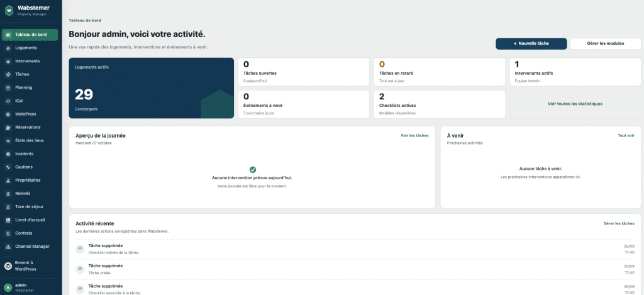Click the Livret d'accueil book icon

[x=8, y=220]
